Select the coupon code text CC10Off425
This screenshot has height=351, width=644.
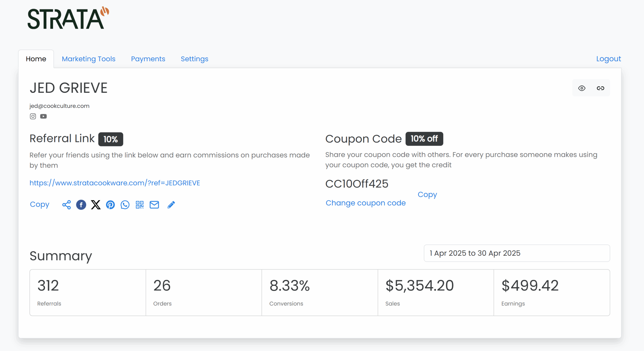click(x=357, y=184)
